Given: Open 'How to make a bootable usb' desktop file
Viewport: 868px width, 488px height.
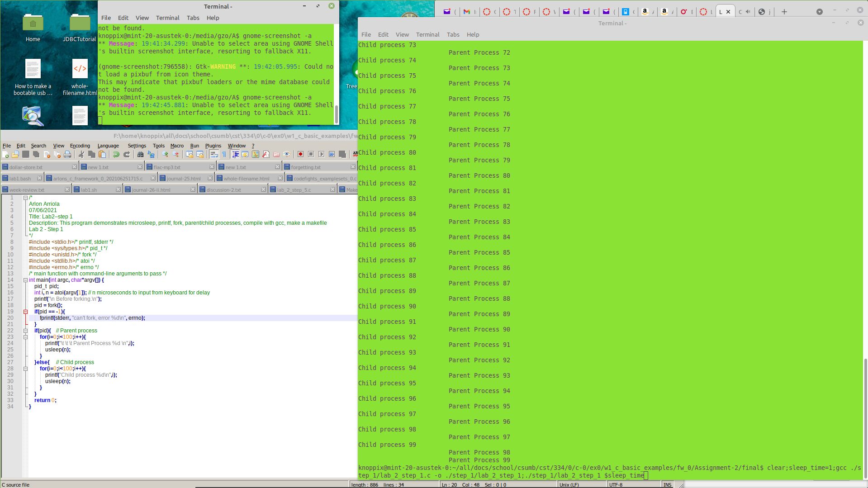Looking at the screenshot, I should pyautogui.click(x=33, y=77).
